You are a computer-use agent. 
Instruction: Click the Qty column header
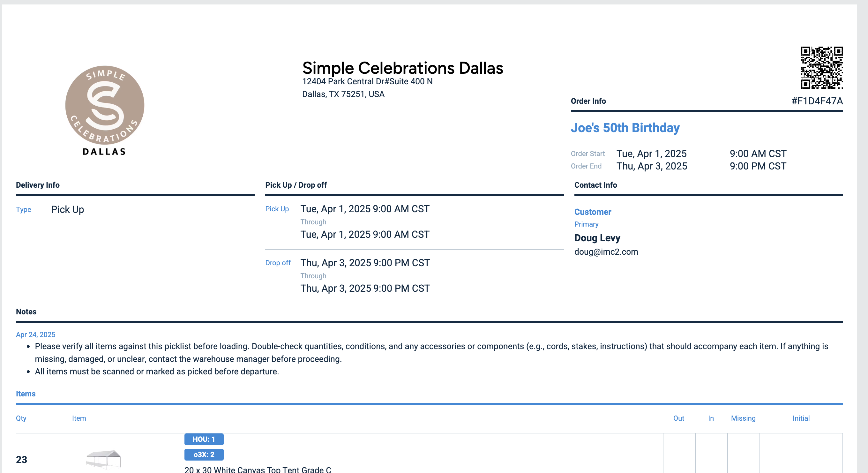click(x=21, y=418)
